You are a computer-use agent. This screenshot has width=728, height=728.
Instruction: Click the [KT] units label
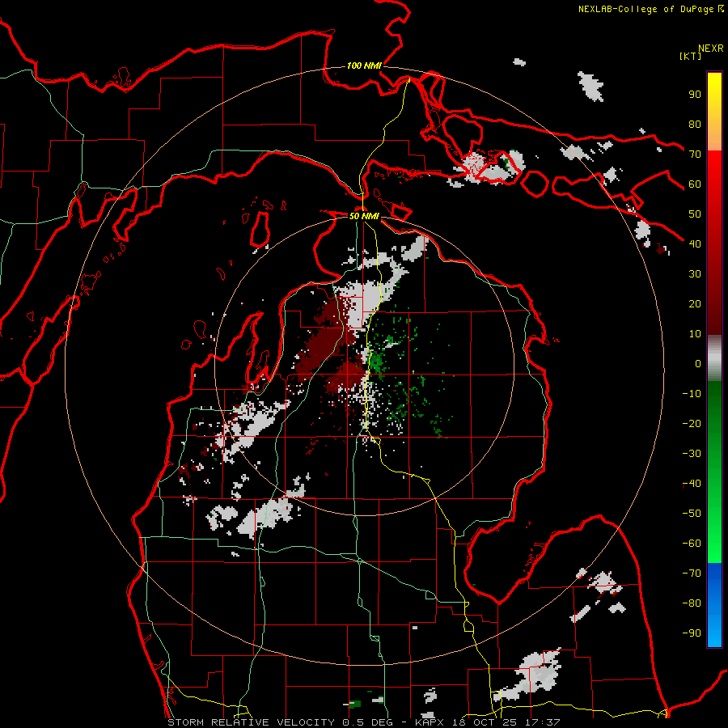690,56
